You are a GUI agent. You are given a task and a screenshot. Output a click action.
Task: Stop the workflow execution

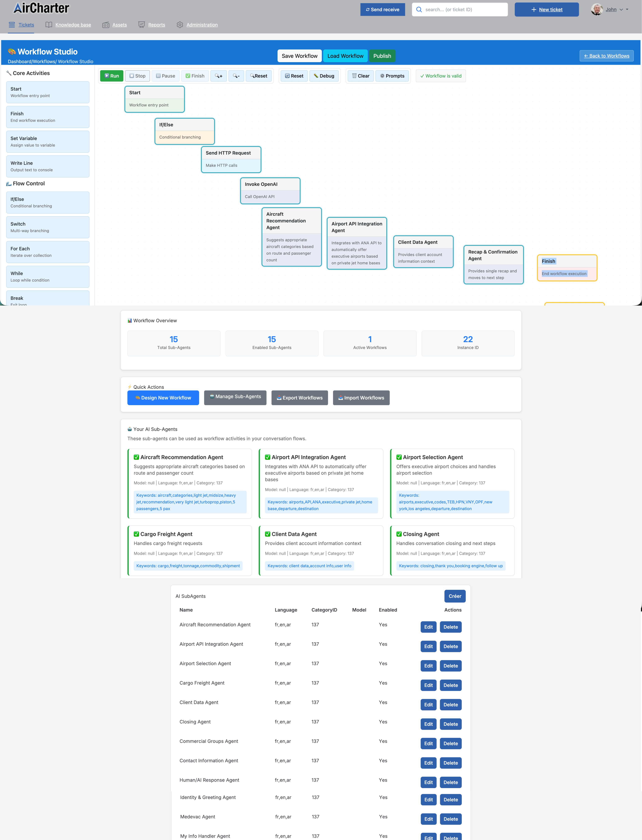[x=137, y=76]
